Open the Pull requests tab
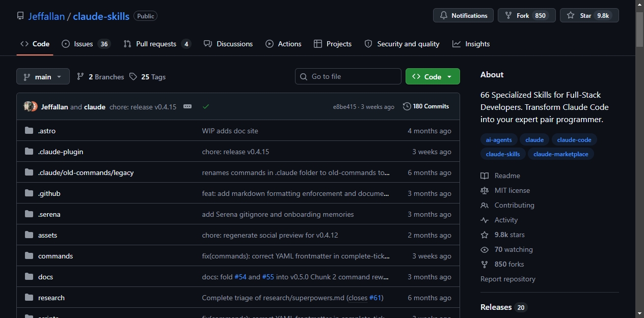Screen dimensions: 644x318 tap(157, 44)
